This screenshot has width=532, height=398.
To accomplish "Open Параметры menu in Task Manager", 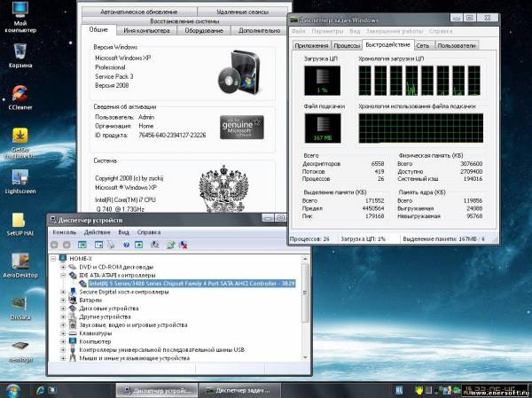I will click(327, 31).
